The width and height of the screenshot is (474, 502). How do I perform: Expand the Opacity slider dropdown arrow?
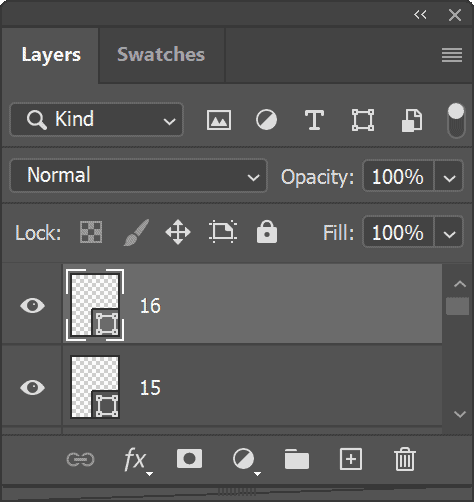[449, 176]
